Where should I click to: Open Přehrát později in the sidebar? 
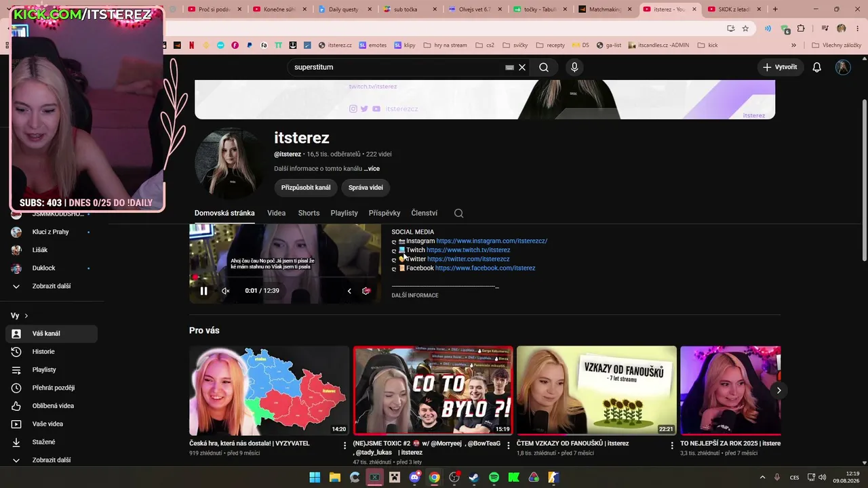pos(52,388)
